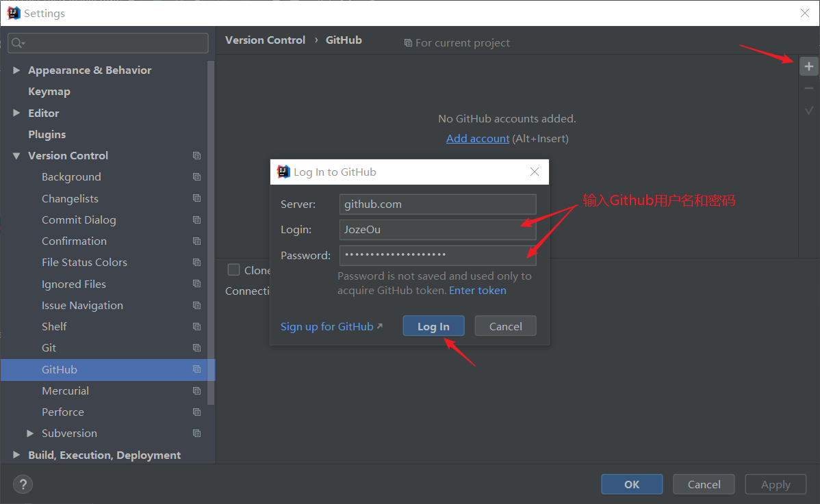Image resolution: width=820 pixels, height=504 pixels.
Task: Click the project icon on Shelf row
Action: pyautogui.click(x=196, y=326)
